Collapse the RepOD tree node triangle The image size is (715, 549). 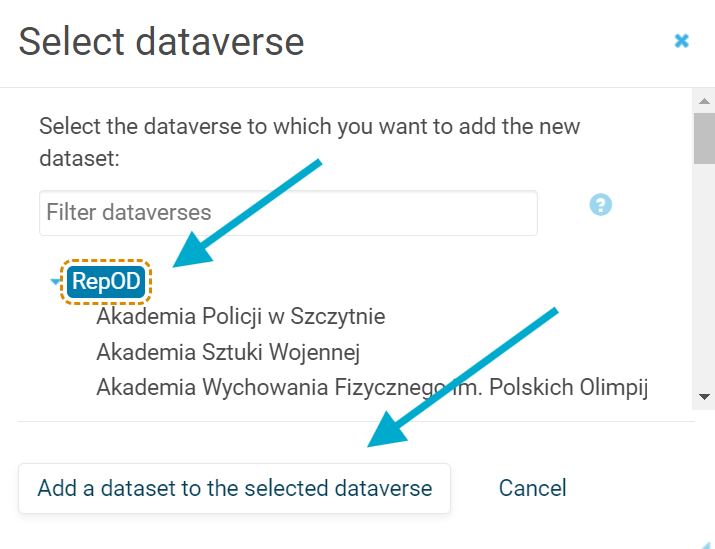click(56, 282)
